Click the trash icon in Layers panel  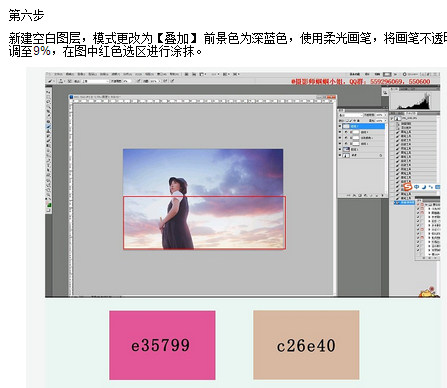[382, 195]
